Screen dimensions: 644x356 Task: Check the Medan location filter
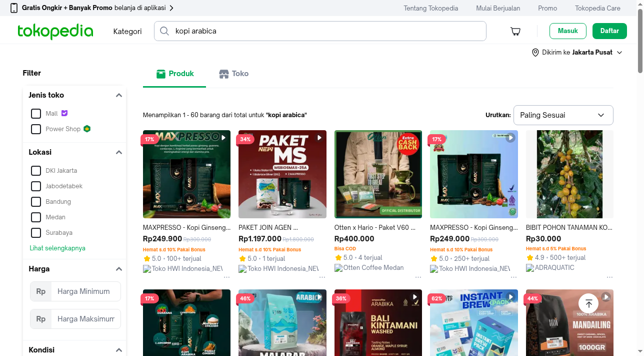pos(36,217)
